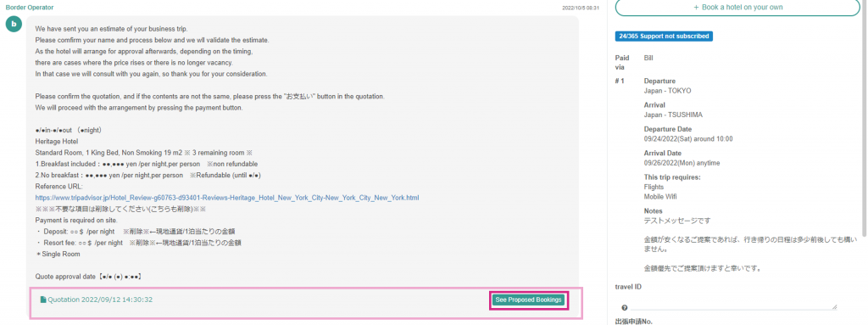Click the Resort fee line
The image size is (868, 325).
[138, 243]
